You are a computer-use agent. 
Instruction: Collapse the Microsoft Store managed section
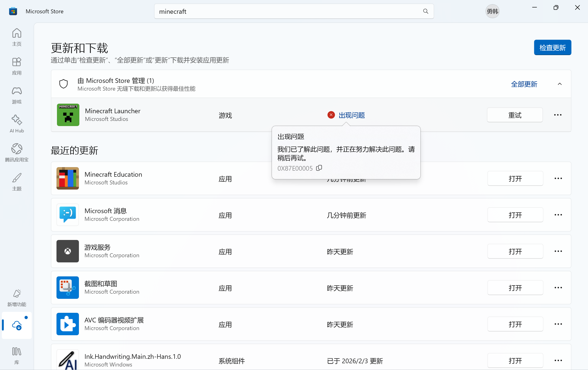pyautogui.click(x=560, y=84)
